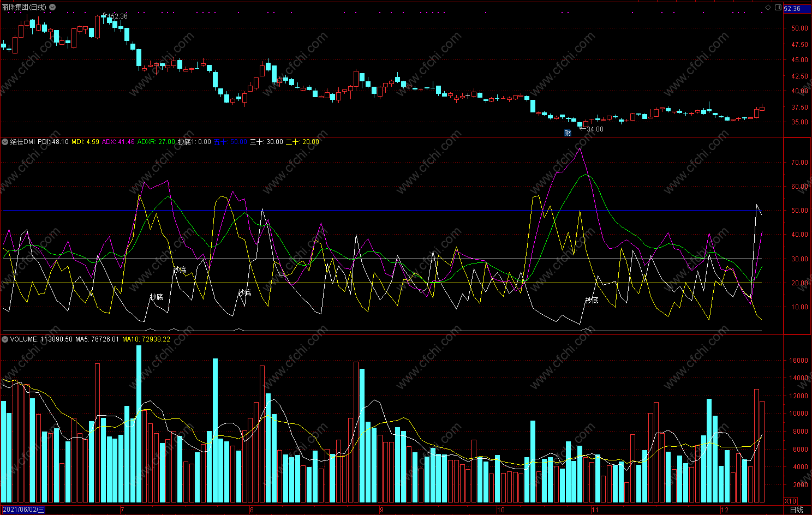812x515 pixels.
Task: Click the MDI: 4.59 value
Action: [85, 142]
